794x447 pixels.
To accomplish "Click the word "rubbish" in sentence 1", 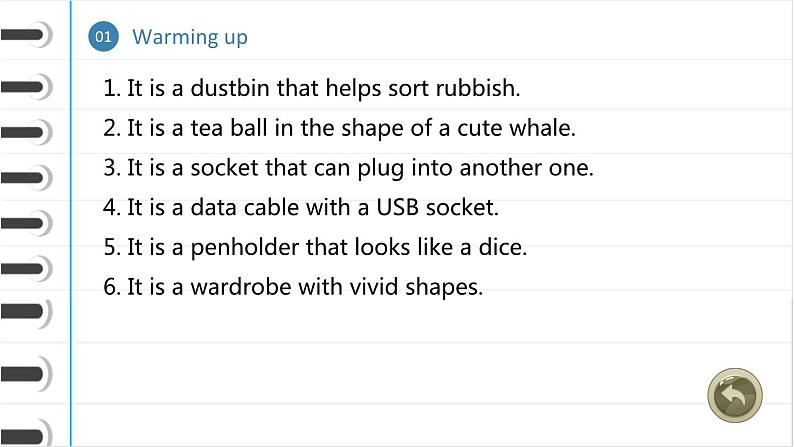I will pyautogui.click(x=483, y=88).
